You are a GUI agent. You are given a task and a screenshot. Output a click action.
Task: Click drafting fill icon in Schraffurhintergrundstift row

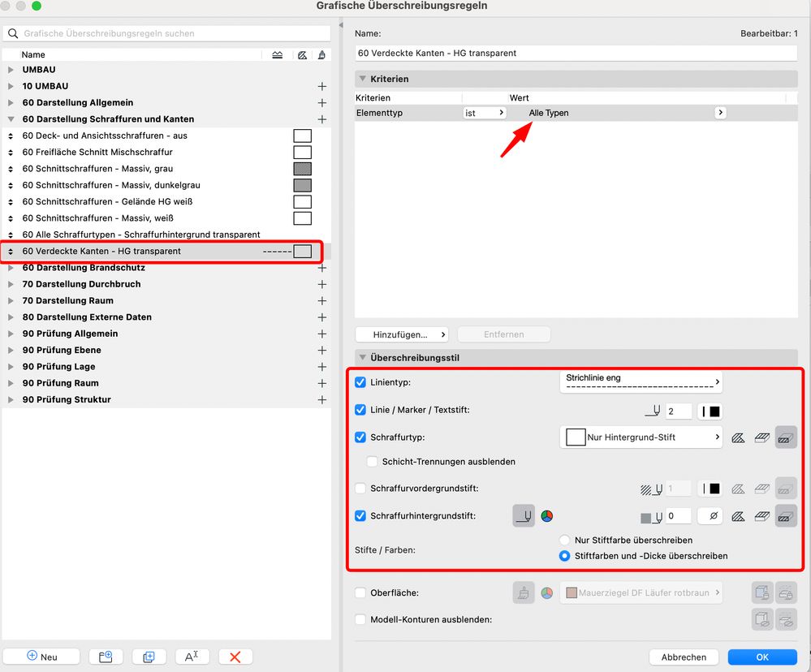tap(738, 516)
